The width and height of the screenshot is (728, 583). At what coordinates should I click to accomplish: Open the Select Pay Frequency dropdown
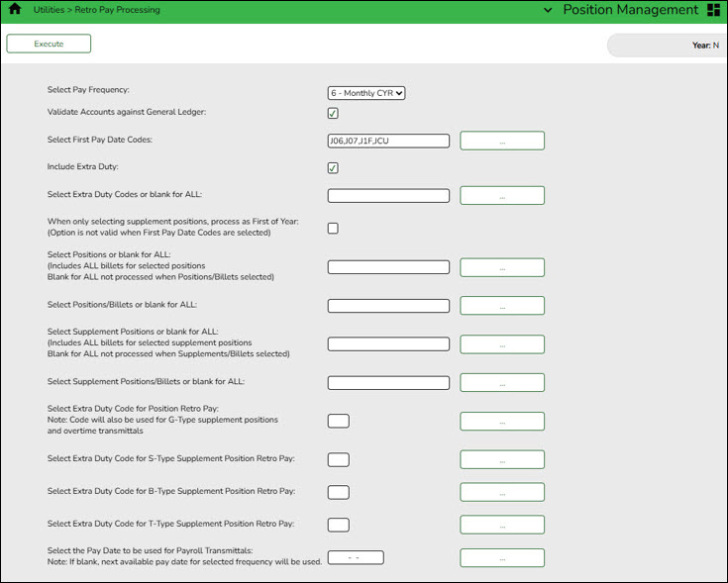(x=366, y=93)
